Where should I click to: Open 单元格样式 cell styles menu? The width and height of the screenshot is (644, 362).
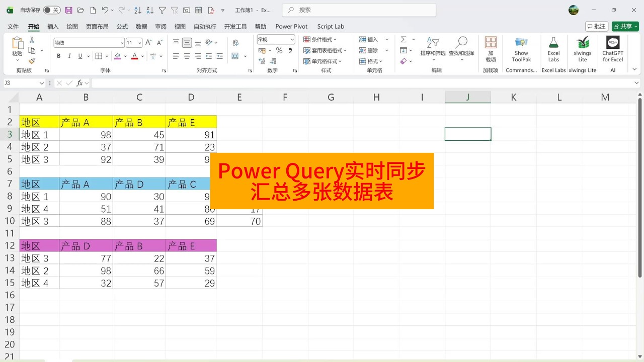click(323, 61)
